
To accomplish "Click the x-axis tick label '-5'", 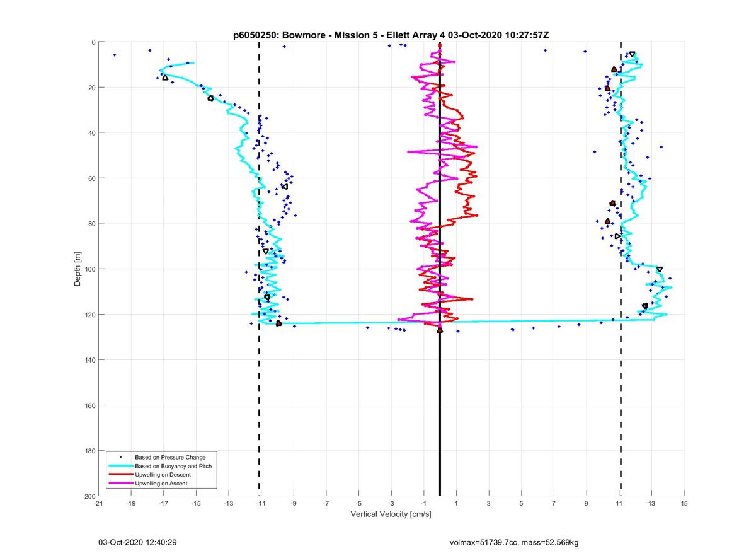I will [x=358, y=504].
